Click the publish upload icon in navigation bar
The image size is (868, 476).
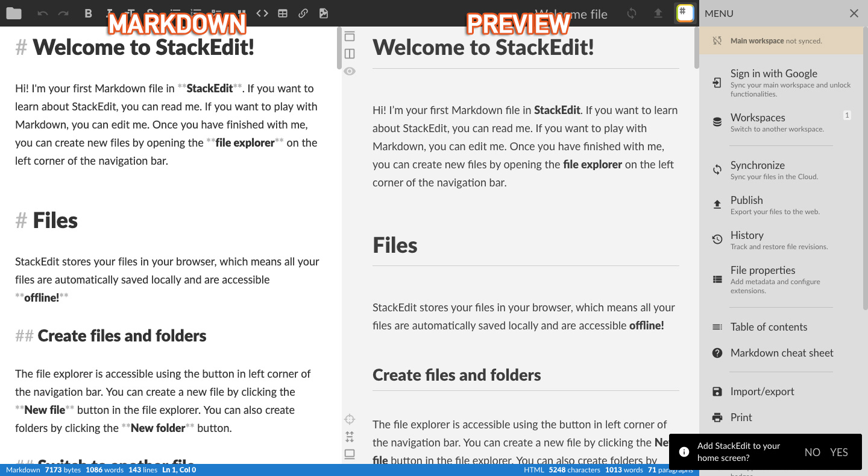click(658, 13)
